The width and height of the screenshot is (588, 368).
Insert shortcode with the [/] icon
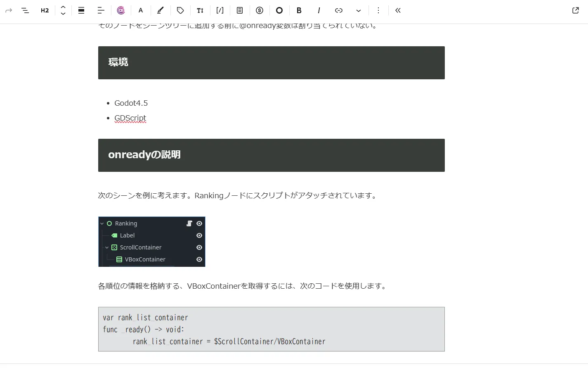220,10
